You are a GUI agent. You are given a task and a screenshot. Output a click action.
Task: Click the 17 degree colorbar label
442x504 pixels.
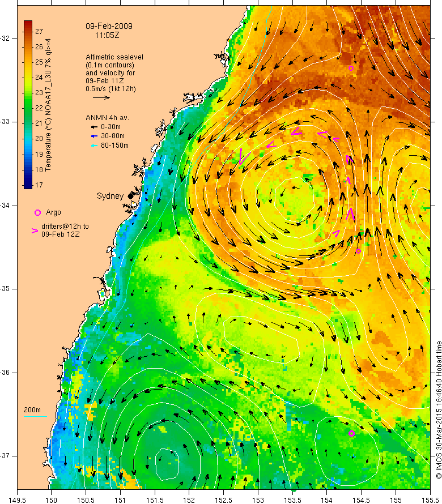39,185
